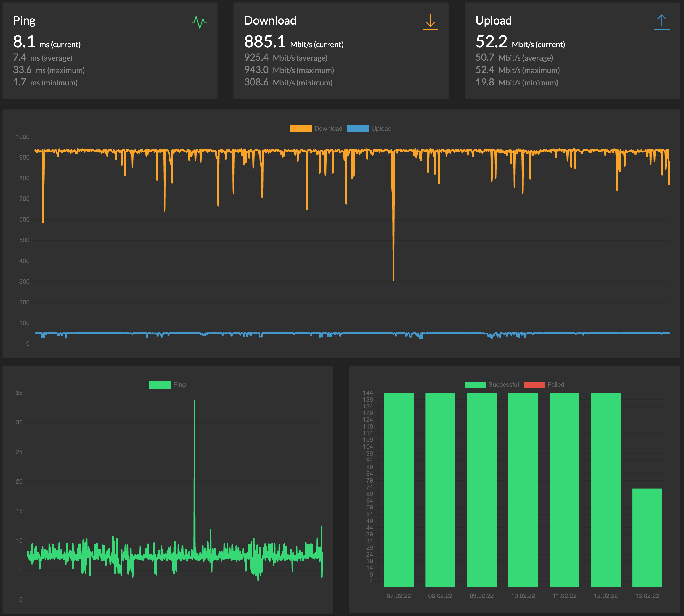Screen dimensions: 684x616
Task: Click the Ping card title
Action: tap(24, 21)
